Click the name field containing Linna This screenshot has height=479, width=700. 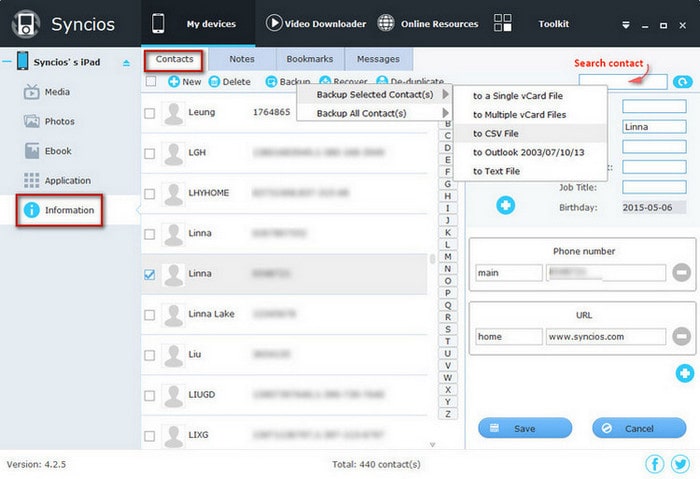pos(654,127)
